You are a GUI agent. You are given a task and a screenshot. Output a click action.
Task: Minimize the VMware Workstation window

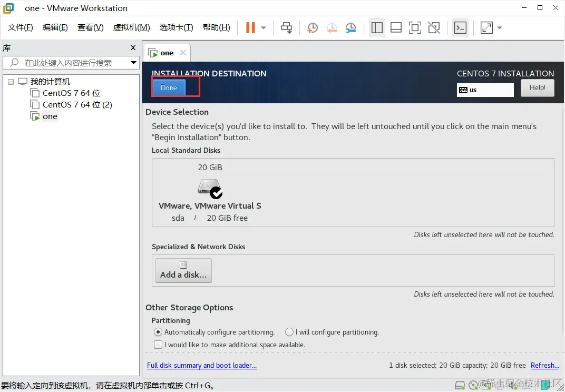pyautogui.click(x=524, y=8)
